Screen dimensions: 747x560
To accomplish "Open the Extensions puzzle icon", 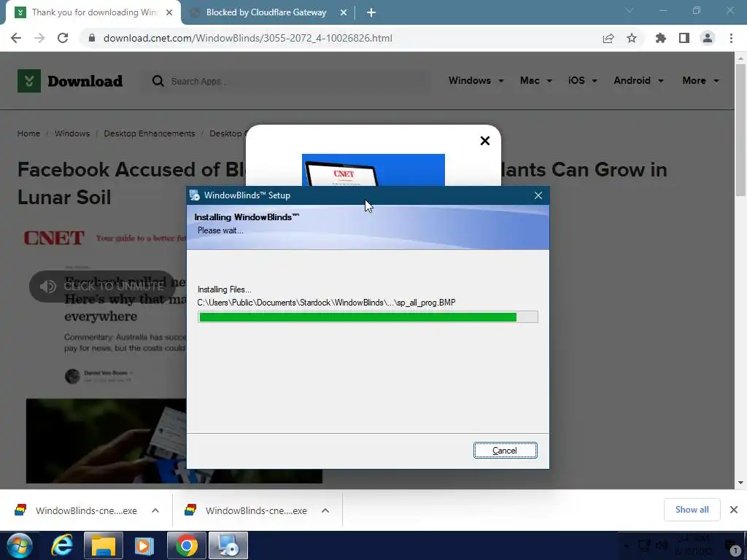I will pyautogui.click(x=660, y=38).
